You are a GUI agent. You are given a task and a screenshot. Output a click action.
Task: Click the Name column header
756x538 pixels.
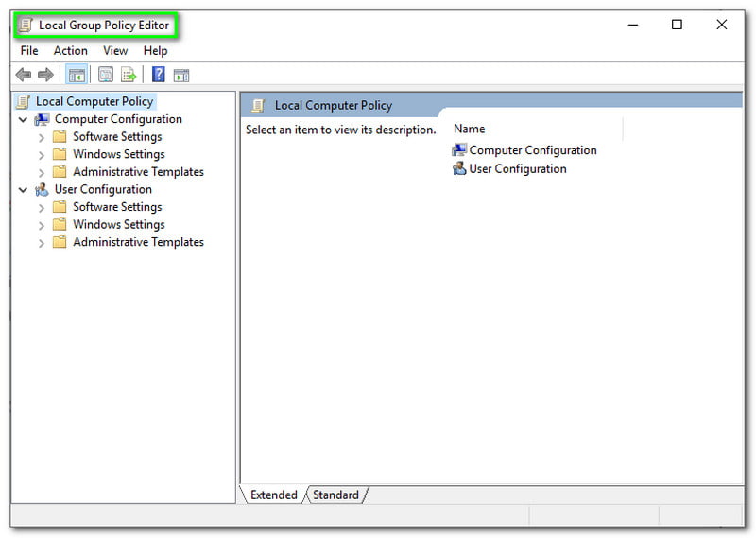pyautogui.click(x=470, y=129)
